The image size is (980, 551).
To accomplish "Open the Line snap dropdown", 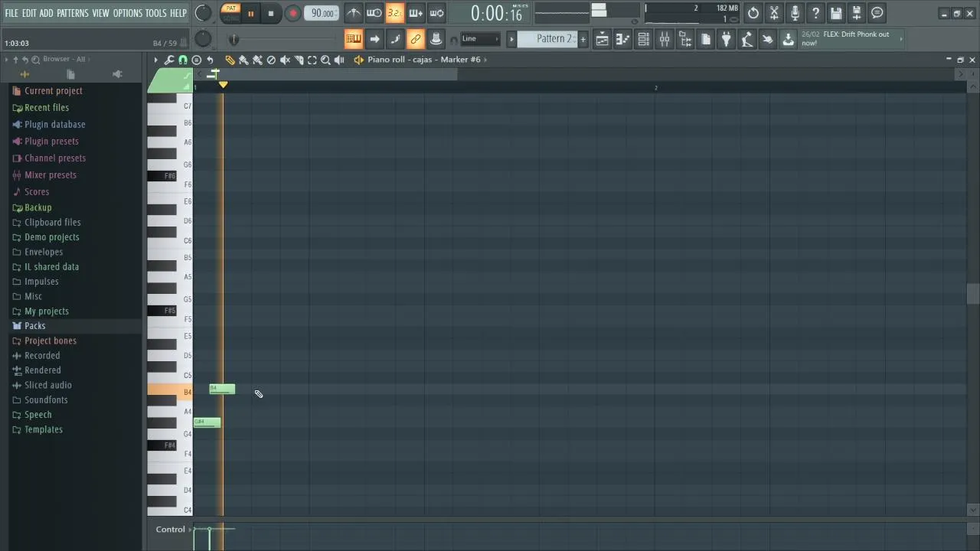I will 480,39.
